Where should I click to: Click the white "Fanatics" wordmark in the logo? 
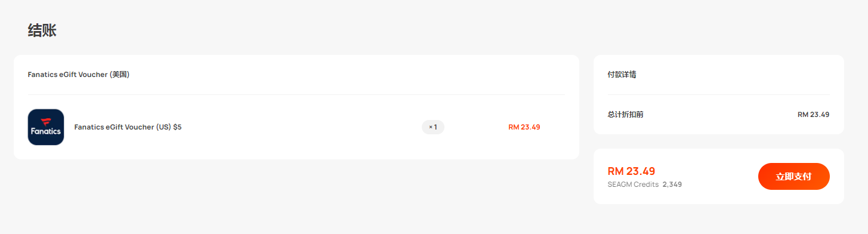click(46, 131)
